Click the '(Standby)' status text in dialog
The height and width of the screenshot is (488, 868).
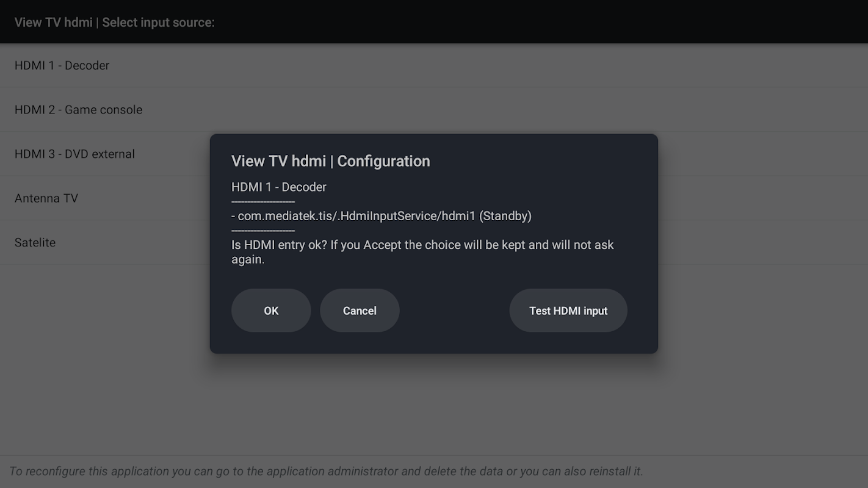pyautogui.click(x=505, y=216)
